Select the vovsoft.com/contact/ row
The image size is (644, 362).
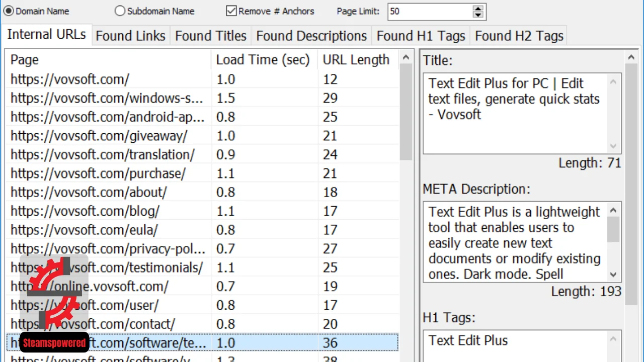click(202, 324)
